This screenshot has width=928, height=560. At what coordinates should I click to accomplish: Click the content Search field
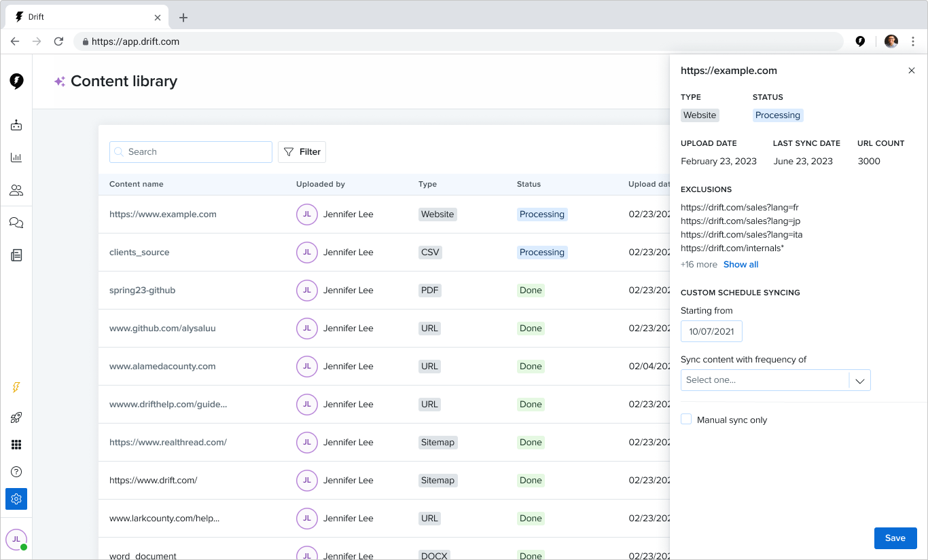coord(191,152)
